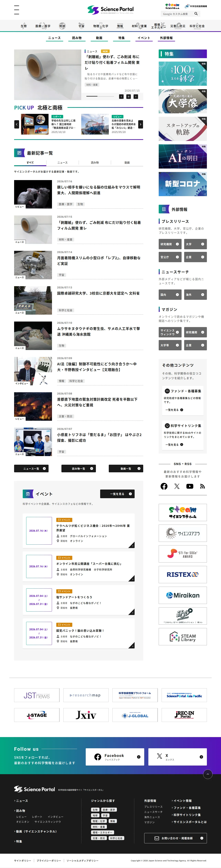The height and width of the screenshot is (868, 221).
Task: Open the RSS feed icon
Action: 202,486
